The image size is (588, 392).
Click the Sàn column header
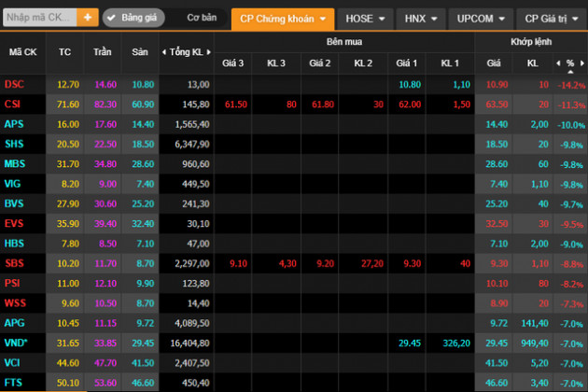(x=139, y=52)
